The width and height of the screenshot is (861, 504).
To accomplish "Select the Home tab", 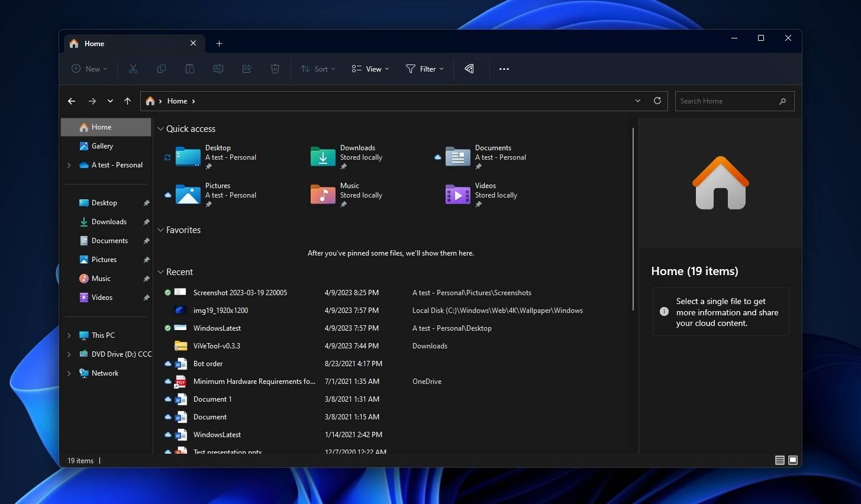I will 94,43.
